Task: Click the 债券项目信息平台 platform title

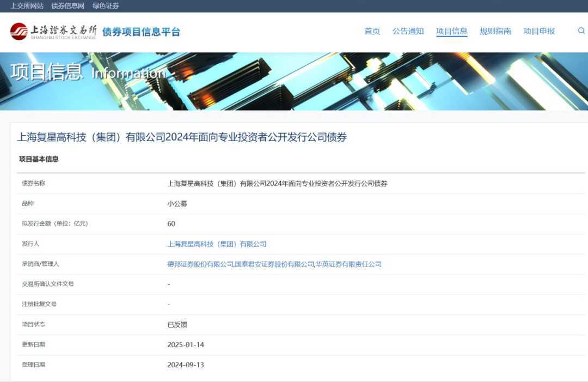Action: (141, 32)
